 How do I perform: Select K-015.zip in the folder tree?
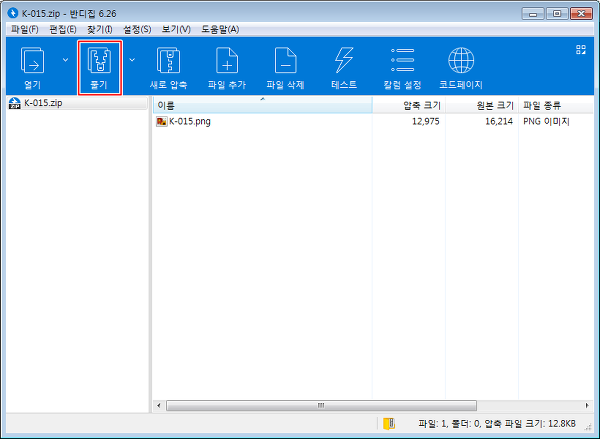pyautogui.click(x=43, y=103)
